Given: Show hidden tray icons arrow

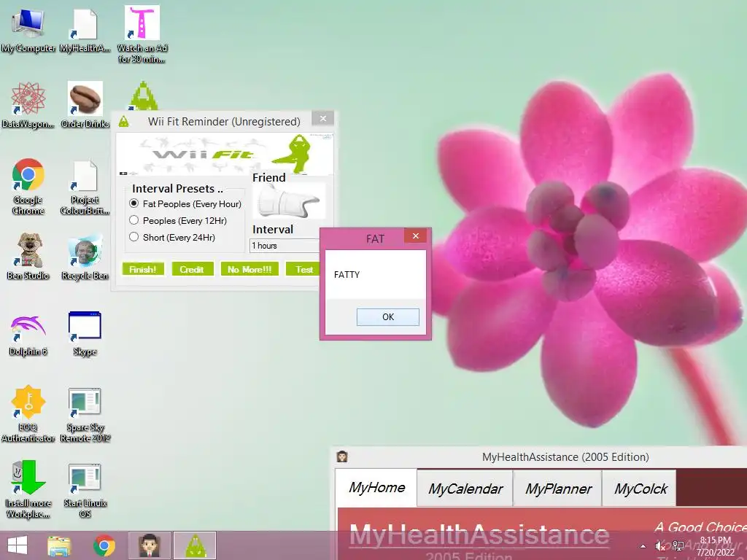Looking at the screenshot, I should click(643, 546).
